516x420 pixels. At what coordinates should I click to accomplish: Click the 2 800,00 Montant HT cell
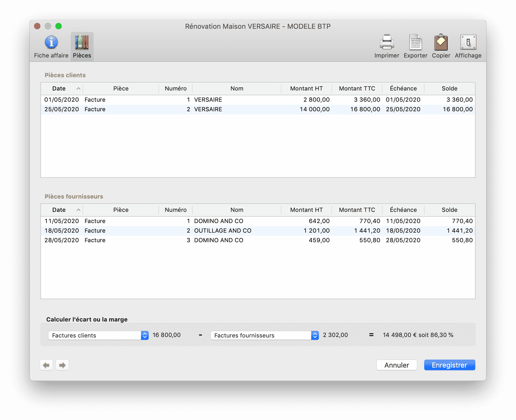(x=317, y=100)
